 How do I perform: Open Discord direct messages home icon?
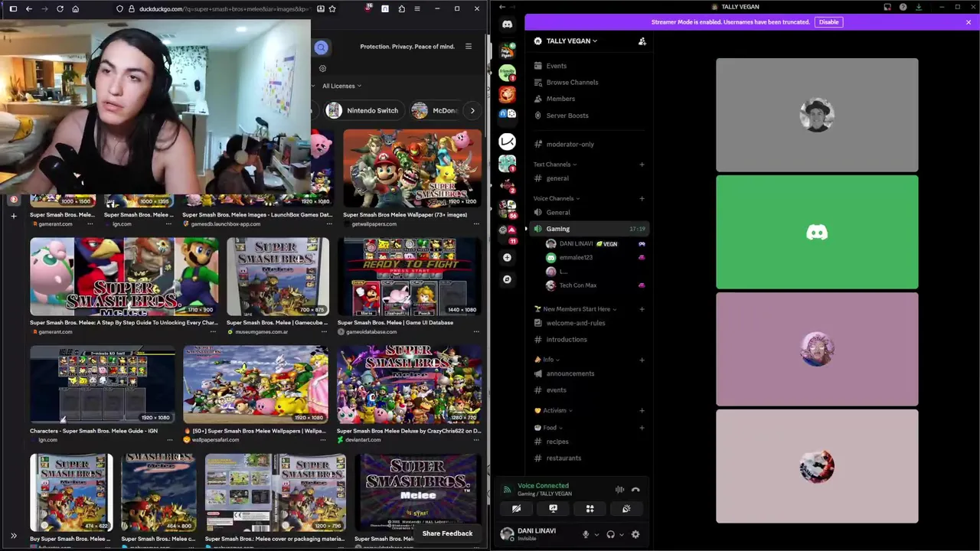coord(507,24)
